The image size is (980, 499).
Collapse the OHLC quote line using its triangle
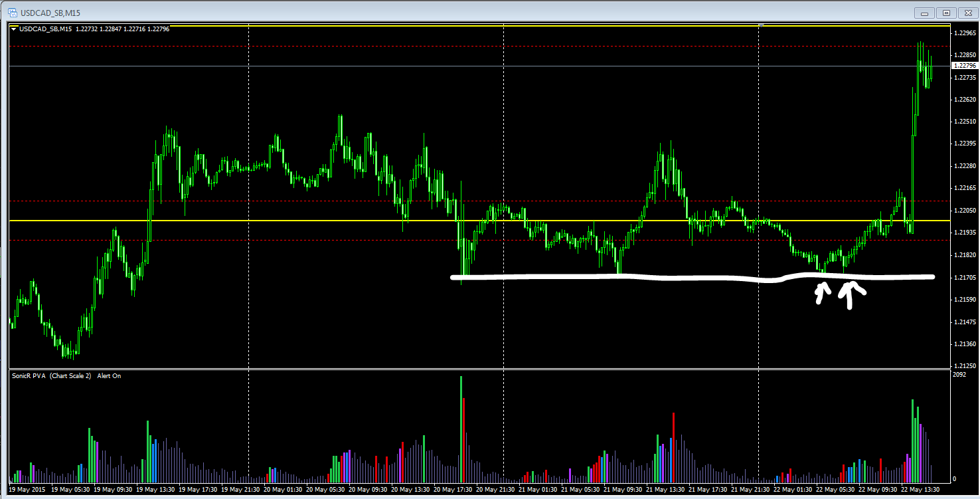tap(13, 29)
